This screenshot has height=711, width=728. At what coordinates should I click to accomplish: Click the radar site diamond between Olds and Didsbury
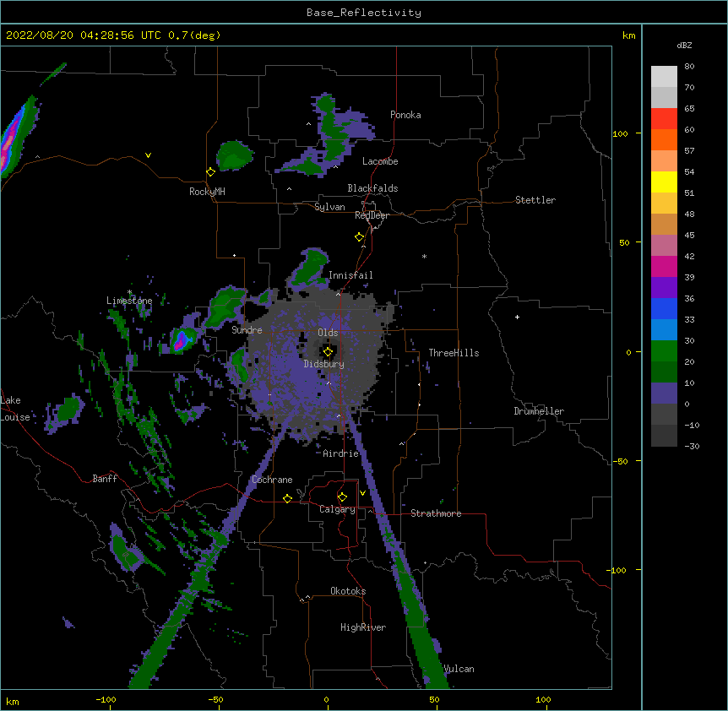329,352
